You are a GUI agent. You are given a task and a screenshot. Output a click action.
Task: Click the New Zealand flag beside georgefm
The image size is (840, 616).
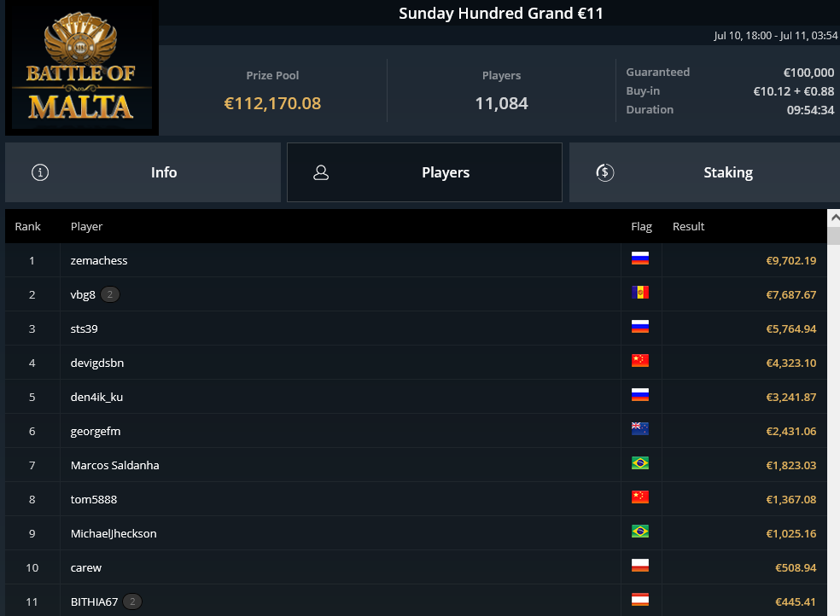tap(639, 428)
